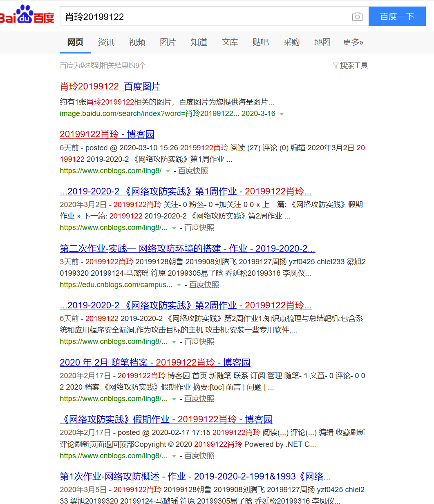
Task: Open 《网络攻防实践》第2周作业 result title
Action: (x=186, y=306)
